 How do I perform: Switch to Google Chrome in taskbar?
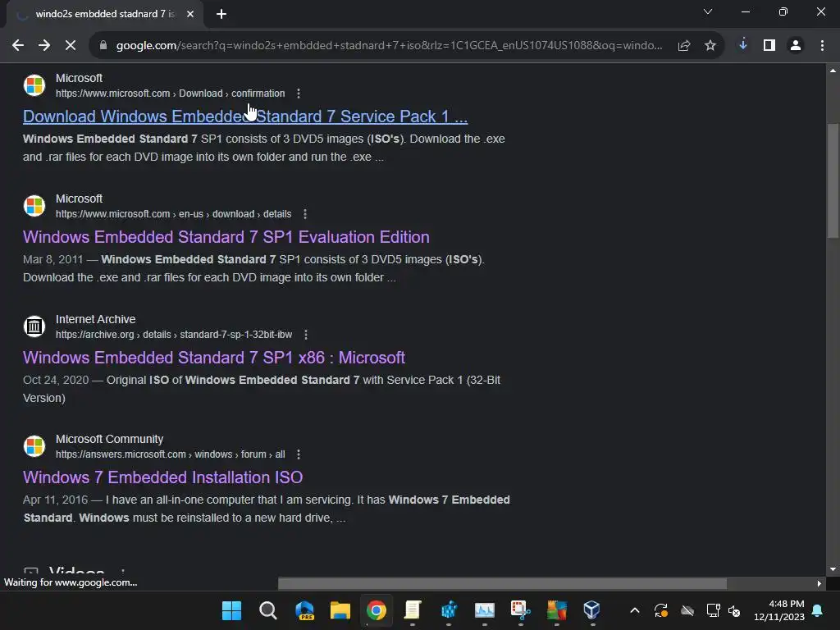(x=376, y=610)
